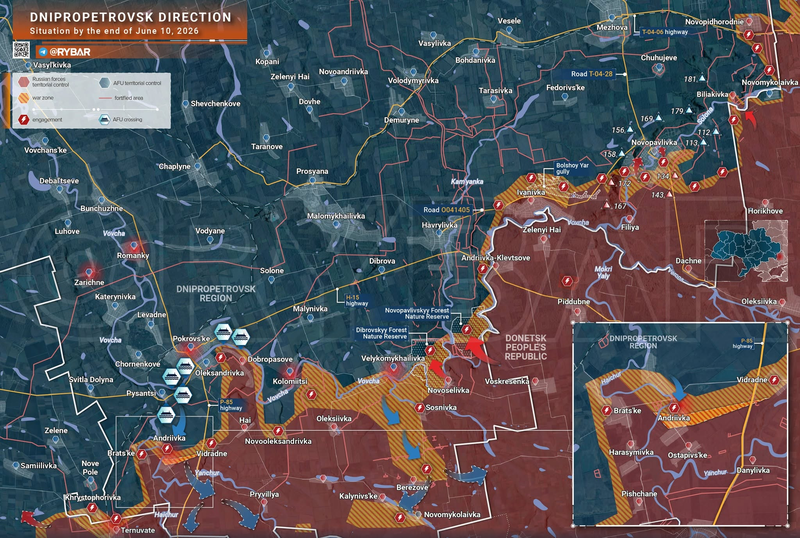Click the height 143 triangle marker
The width and height of the screenshot is (800, 538).
(x=669, y=194)
